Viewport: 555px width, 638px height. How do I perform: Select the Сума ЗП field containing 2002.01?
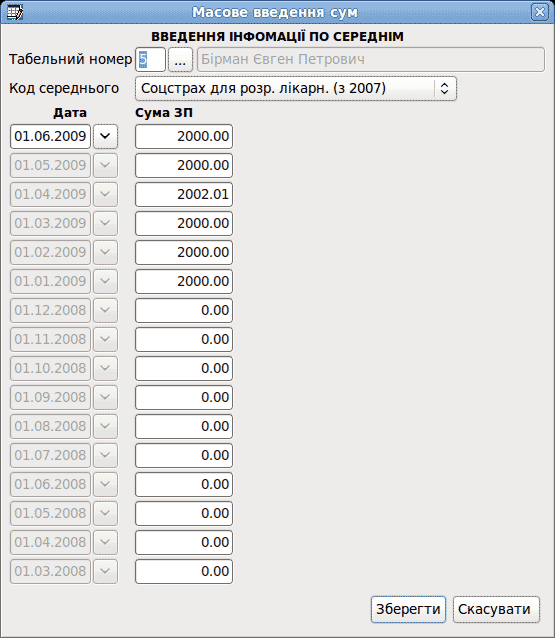pos(184,194)
